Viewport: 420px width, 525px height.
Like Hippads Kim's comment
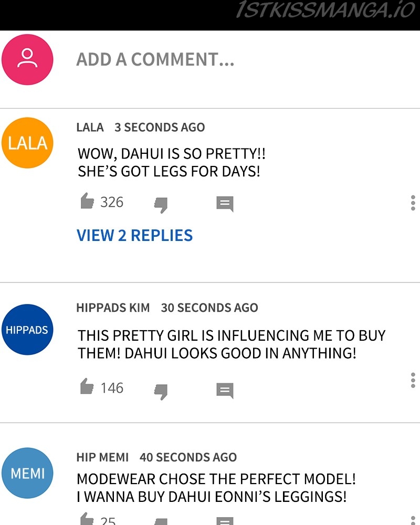coord(87,386)
